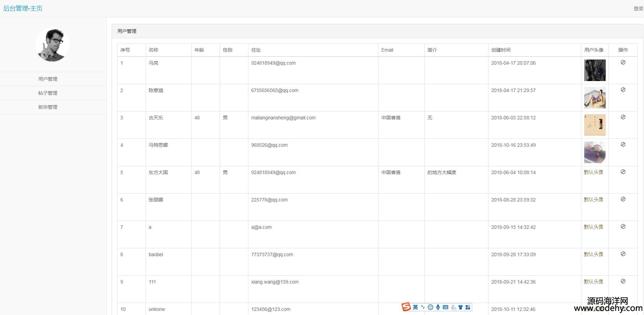Click the timestamp 2018-04-17 20:07:06
The height and width of the screenshot is (315, 644).
(x=513, y=63)
